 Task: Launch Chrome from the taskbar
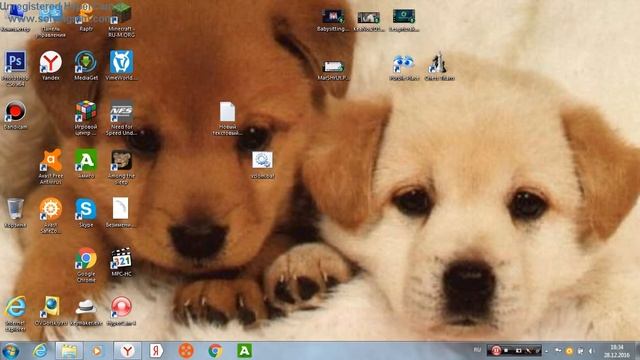coord(215,351)
